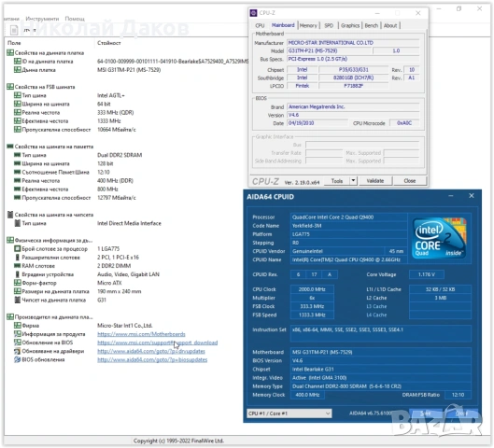Click the CPU-Z app icon in title bar
Viewport: 494px width, 448px height.
[253, 13]
